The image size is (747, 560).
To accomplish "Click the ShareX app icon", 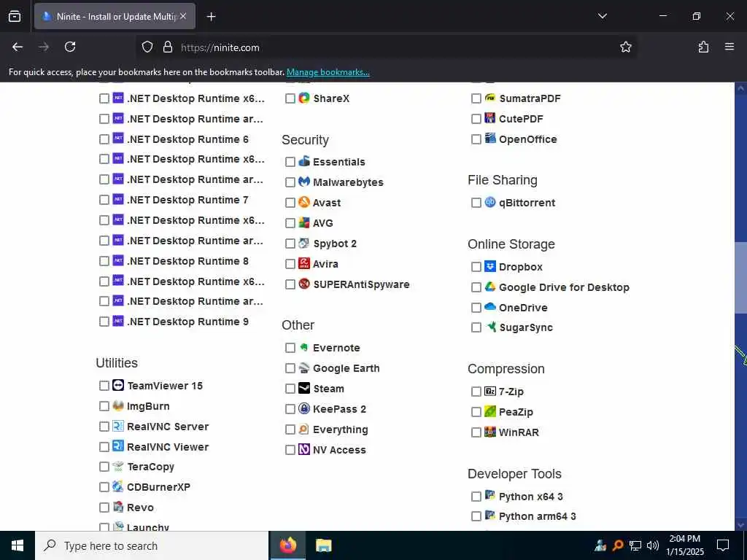I will 304,98.
